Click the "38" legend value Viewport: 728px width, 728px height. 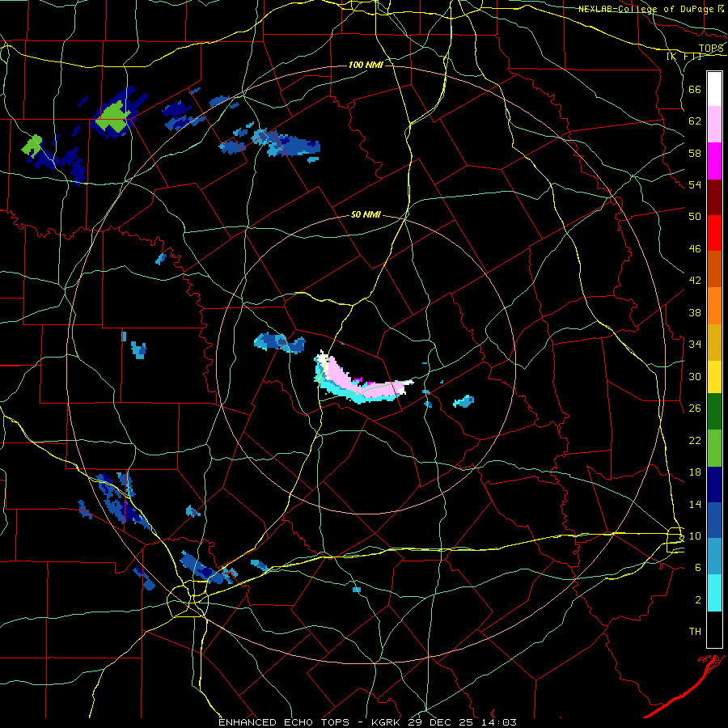point(695,312)
